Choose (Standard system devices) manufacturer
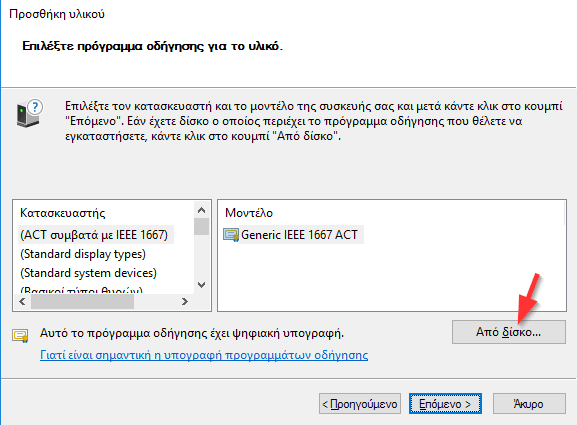The width and height of the screenshot is (577, 425). [x=88, y=273]
